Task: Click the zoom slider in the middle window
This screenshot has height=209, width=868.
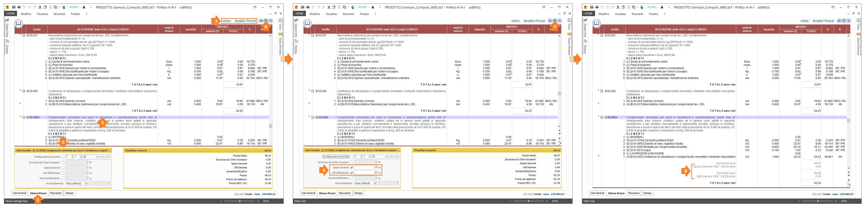Action: (529, 201)
